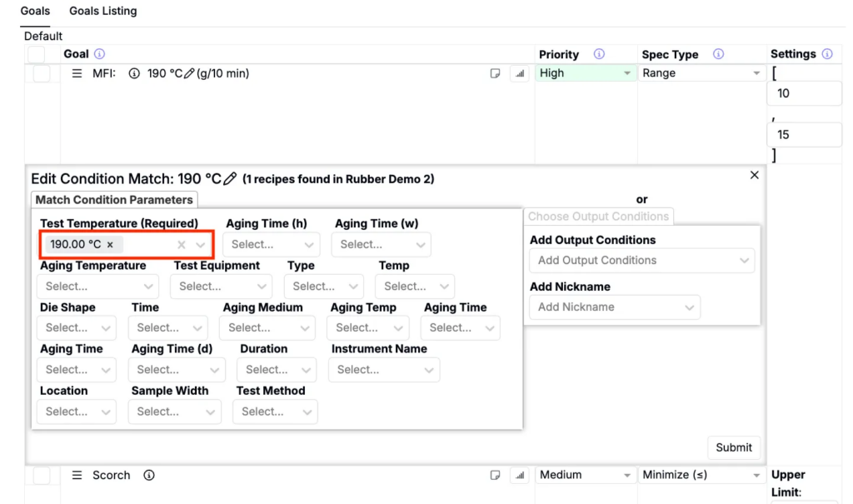
Task: Click the lower range field containing 10
Action: 803,93
